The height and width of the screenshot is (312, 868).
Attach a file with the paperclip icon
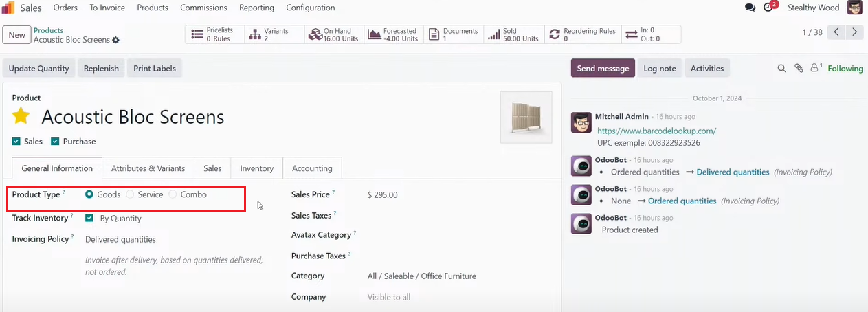tap(799, 69)
